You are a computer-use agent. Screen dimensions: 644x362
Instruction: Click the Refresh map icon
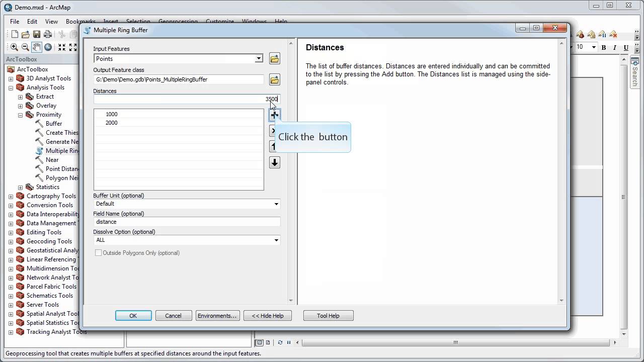coord(280,342)
